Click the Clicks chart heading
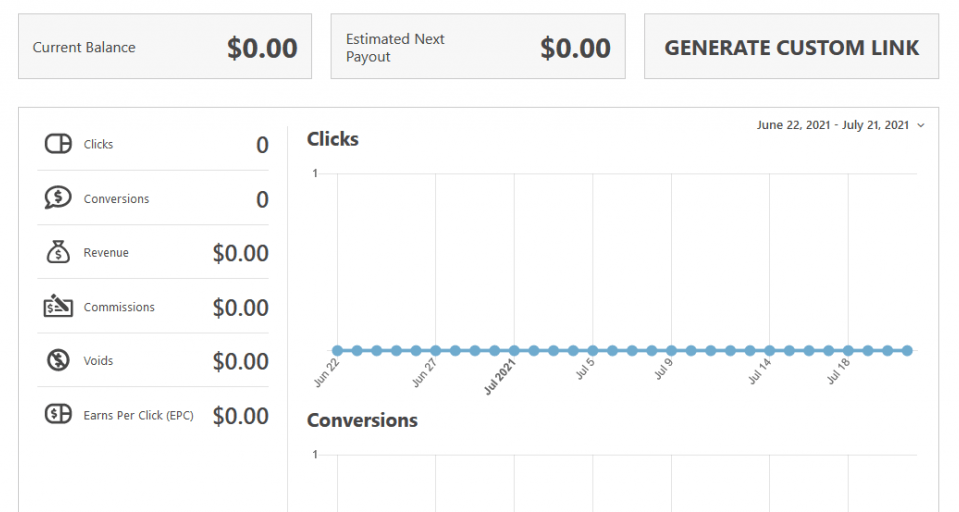Image resolution: width=959 pixels, height=512 pixels. pos(333,139)
